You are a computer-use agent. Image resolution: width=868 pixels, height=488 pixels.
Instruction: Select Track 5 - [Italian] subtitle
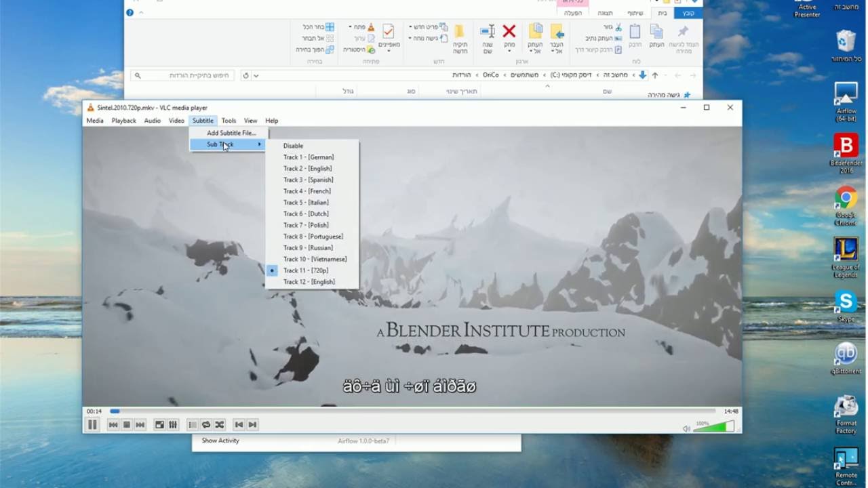click(312, 203)
